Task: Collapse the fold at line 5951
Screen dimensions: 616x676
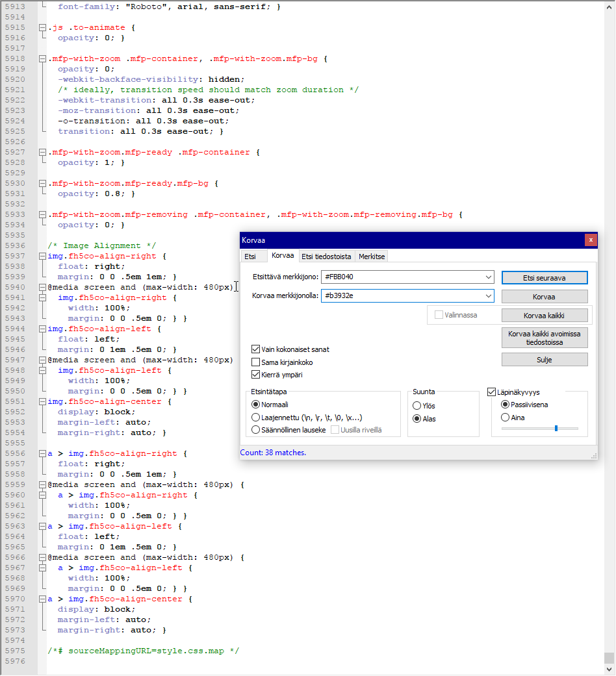Action: pyautogui.click(x=42, y=401)
